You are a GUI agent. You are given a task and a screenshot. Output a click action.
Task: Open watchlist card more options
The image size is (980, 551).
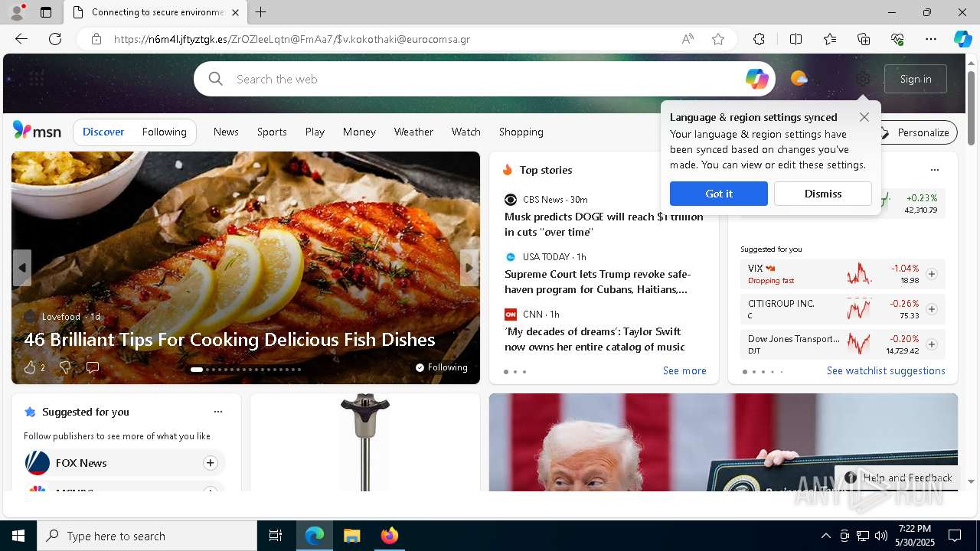pos(934,170)
